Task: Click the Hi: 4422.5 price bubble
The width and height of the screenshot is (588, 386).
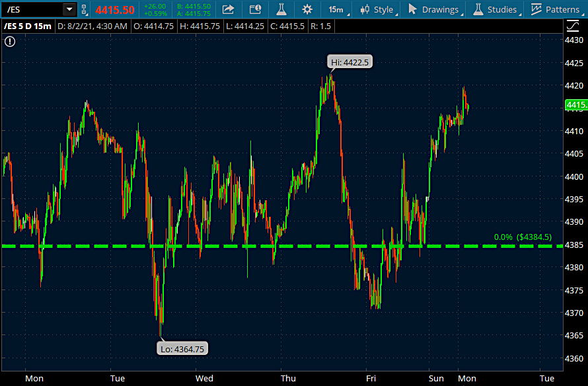Action: click(350, 62)
